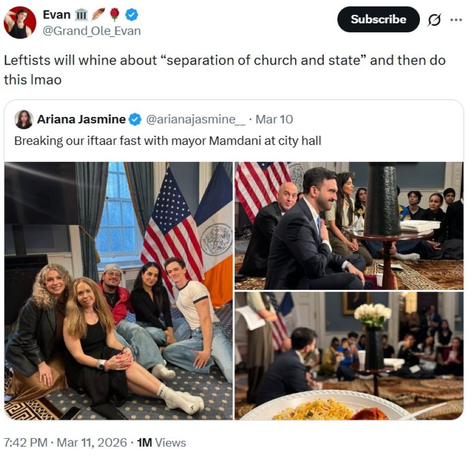Viewport: 476px width, 463px height.
Task: Click the blue verified badge beside Evan
Action: [x=131, y=15]
